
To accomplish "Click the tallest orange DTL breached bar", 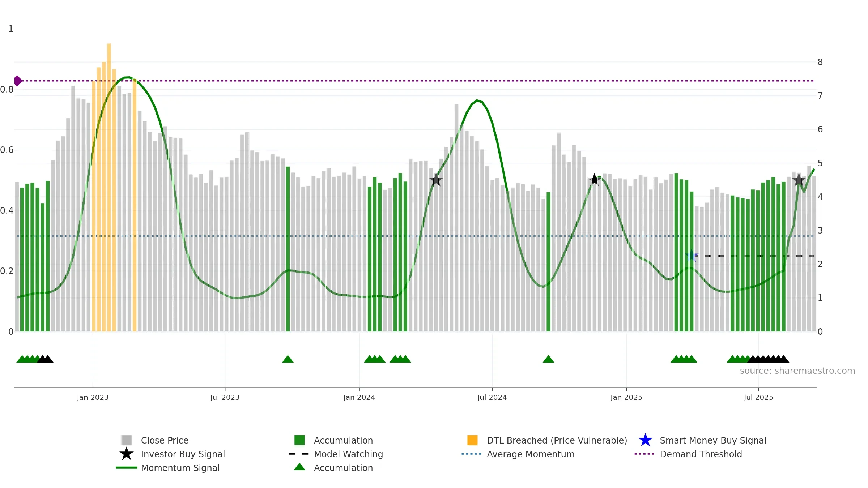I will 109,187.
